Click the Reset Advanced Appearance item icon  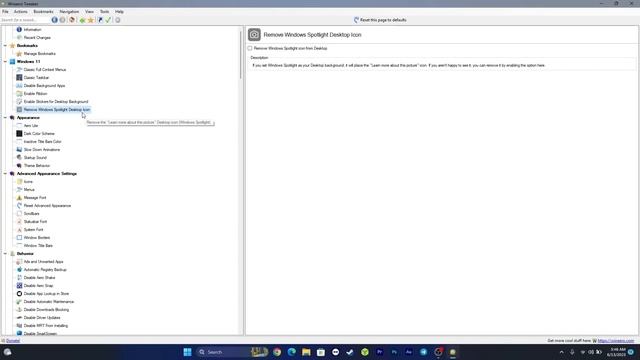pos(19,206)
